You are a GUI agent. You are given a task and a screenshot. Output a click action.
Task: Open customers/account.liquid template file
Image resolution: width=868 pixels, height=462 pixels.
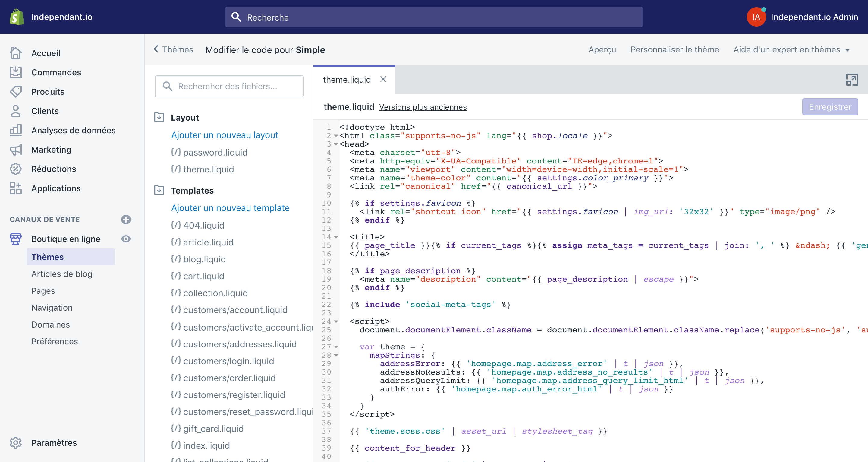pyautogui.click(x=235, y=310)
